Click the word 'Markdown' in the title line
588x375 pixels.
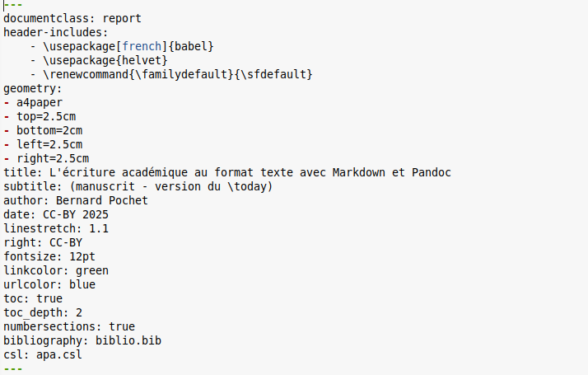pos(359,173)
